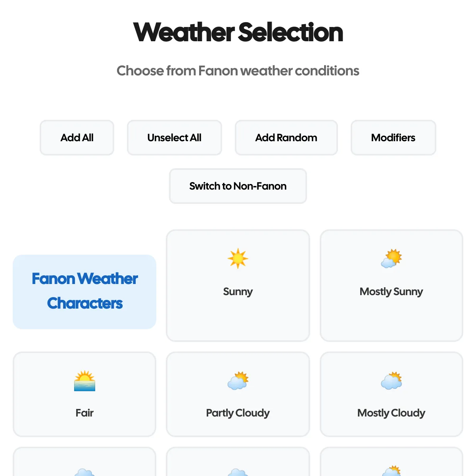476x476 pixels.
Task: Click cloud icon in bottom-middle partial card
Action: [x=238, y=471]
